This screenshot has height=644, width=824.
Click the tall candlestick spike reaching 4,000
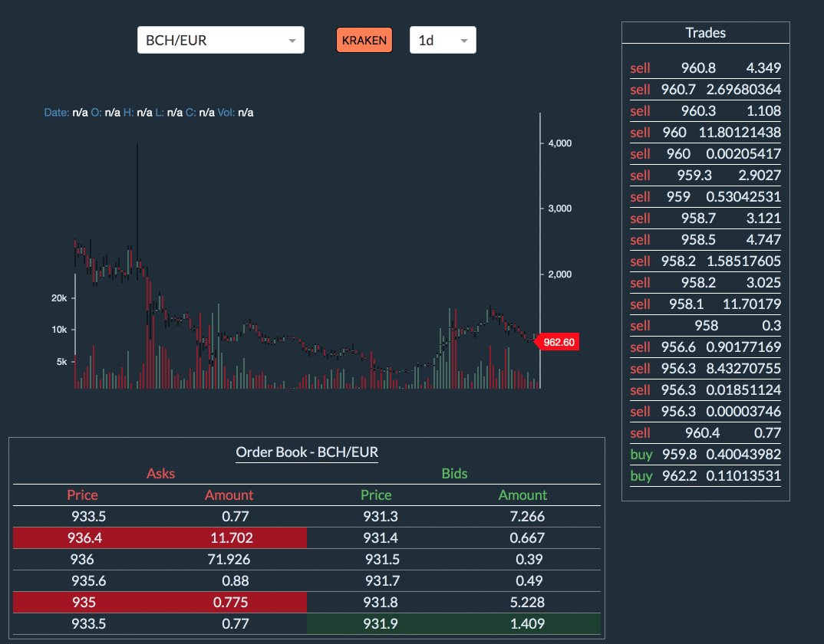click(x=137, y=192)
